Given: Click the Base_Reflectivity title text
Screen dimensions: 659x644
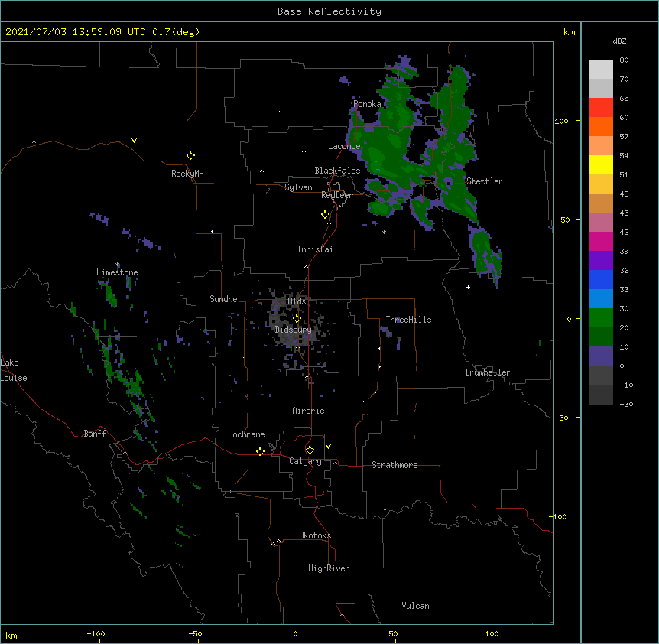Looking at the screenshot, I should [x=329, y=11].
